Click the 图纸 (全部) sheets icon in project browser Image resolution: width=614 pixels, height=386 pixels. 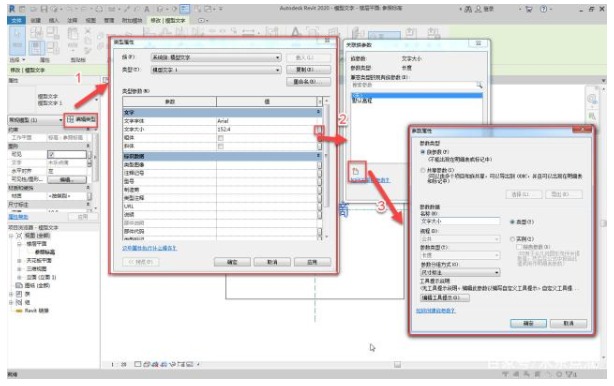pos(18,285)
